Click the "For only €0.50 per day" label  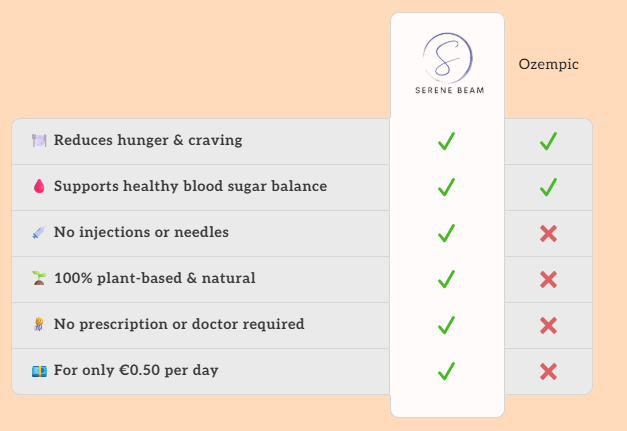[136, 371]
